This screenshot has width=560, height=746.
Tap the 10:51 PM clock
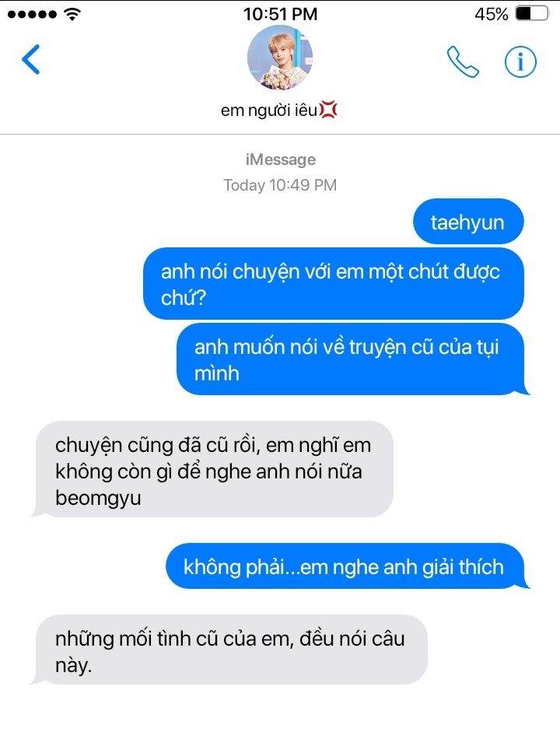click(x=280, y=14)
